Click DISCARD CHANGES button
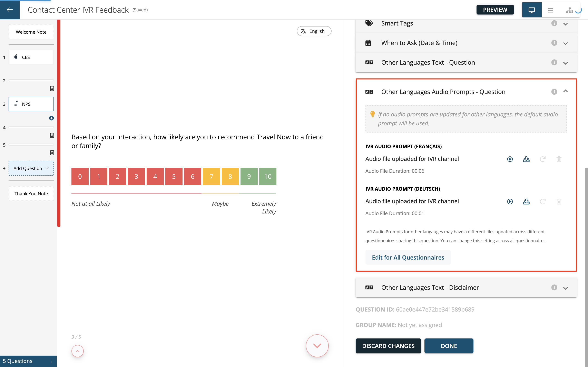The image size is (588, 367). 388,346
